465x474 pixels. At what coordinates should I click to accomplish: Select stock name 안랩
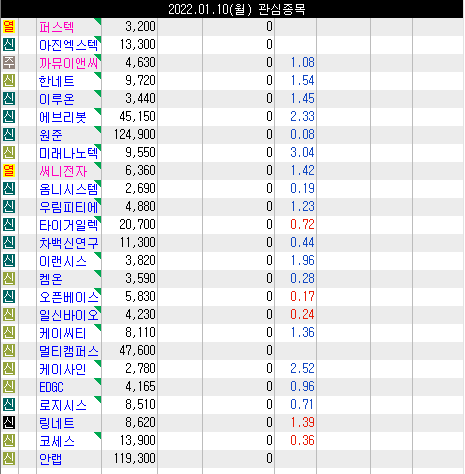(x=51, y=459)
